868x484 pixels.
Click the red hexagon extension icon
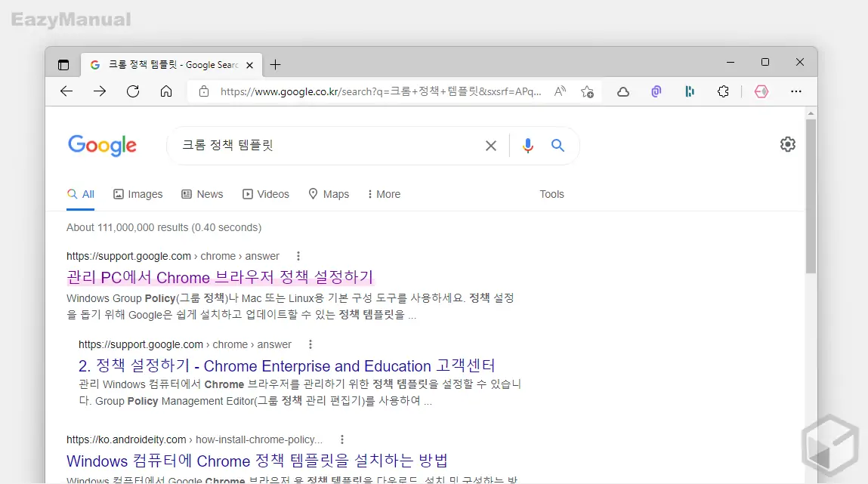761,91
